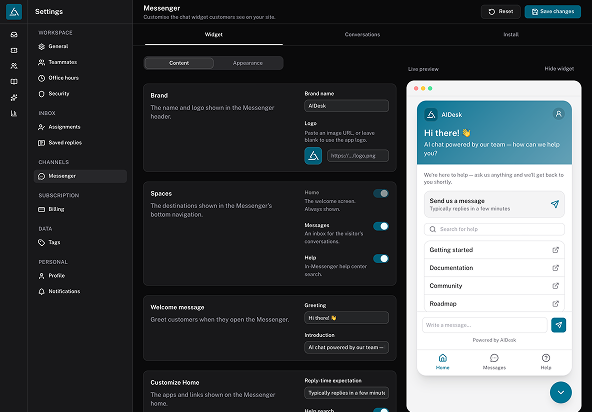The height and width of the screenshot is (412, 592).
Task: Go to Office hours settings
Action: [80, 78]
